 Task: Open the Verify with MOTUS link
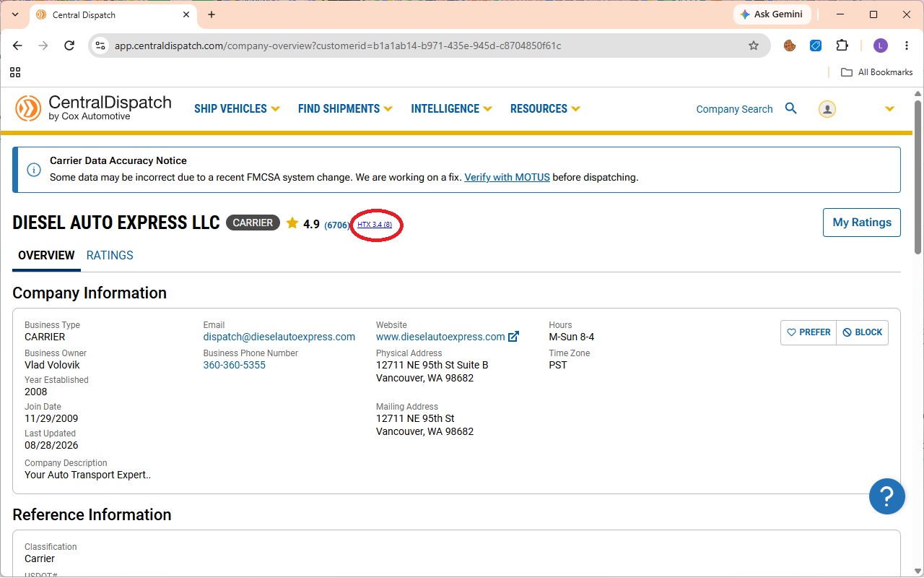(507, 177)
